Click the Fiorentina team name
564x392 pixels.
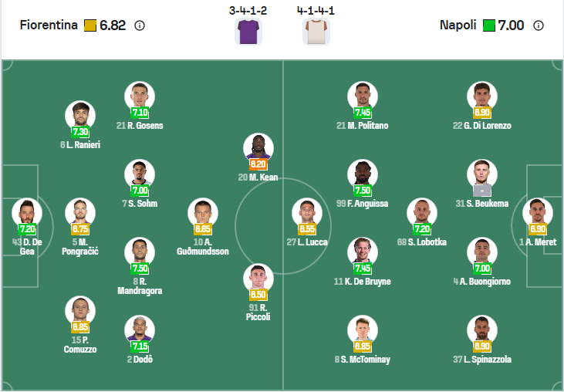pos(49,25)
